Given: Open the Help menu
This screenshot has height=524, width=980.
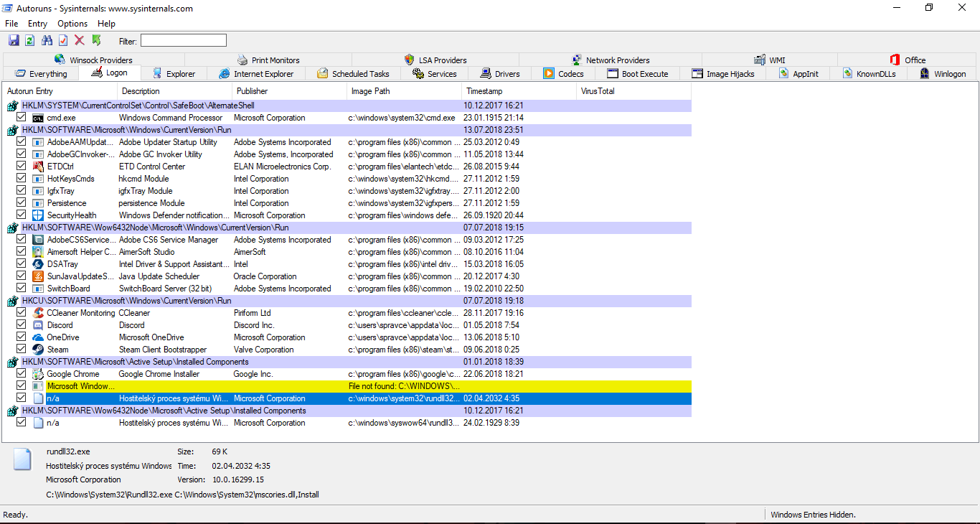Looking at the screenshot, I should (106, 24).
